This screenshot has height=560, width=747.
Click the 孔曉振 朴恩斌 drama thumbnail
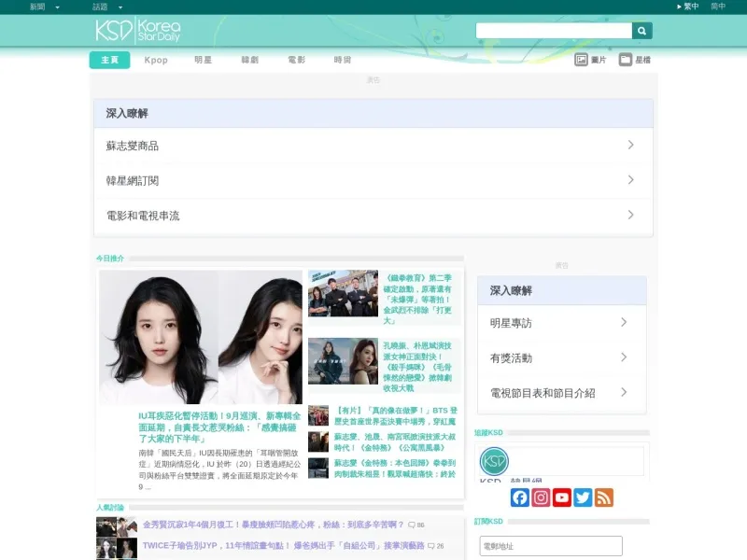click(x=343, y=361)
